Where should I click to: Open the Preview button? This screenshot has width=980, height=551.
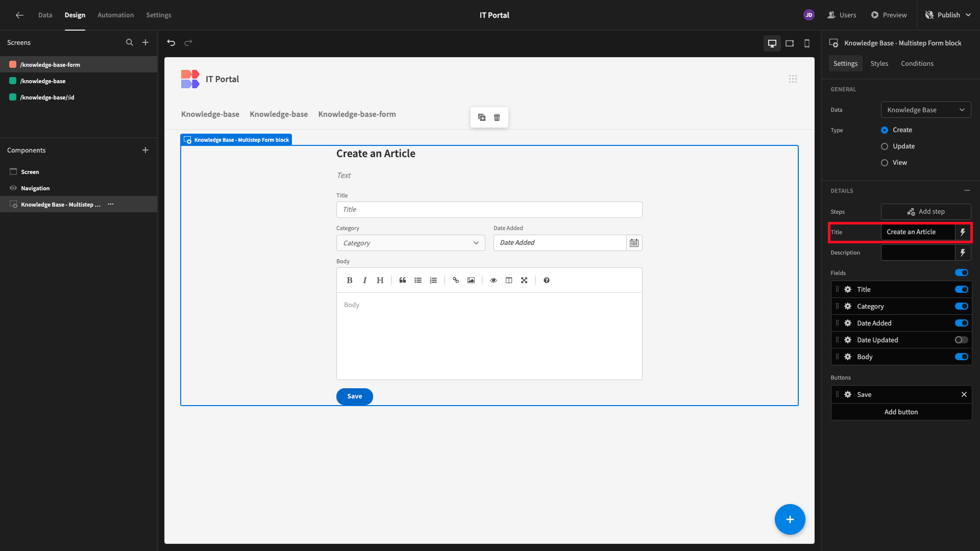[x=889, y=15]
